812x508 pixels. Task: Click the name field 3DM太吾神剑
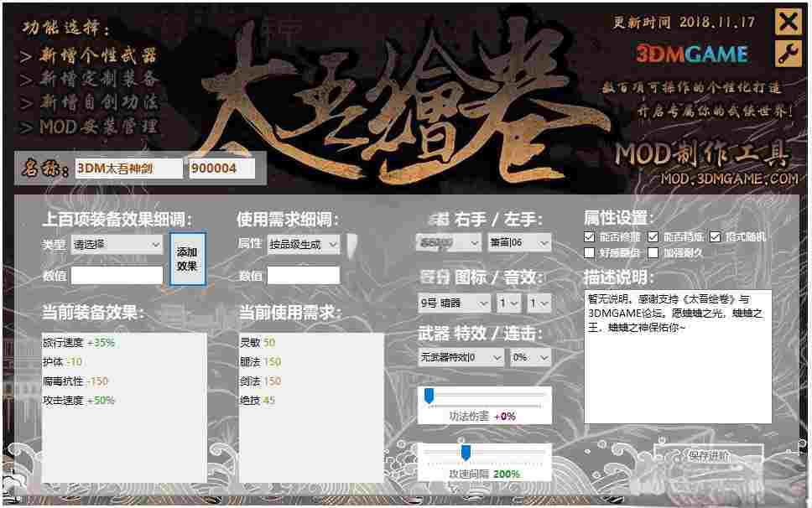click(x=129, y=168)
